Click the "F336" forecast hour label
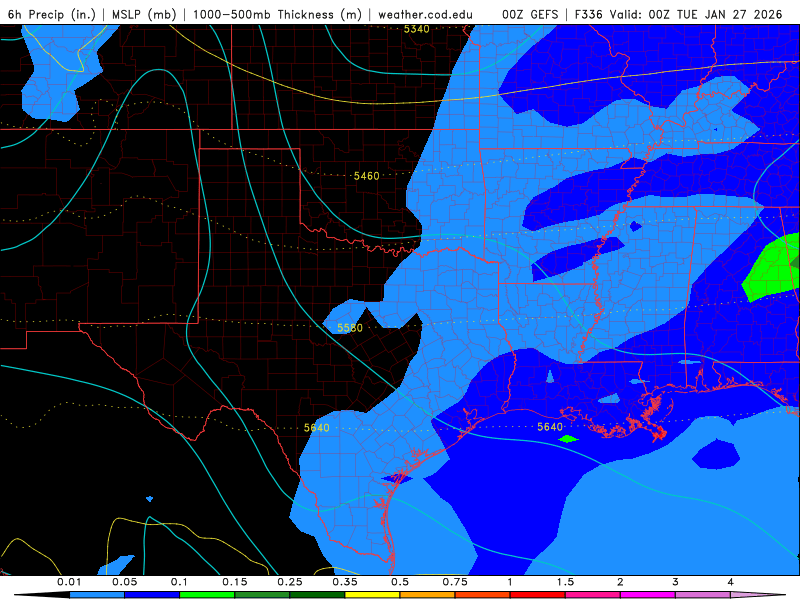Image resolution: width=800 pixels, height=600 pixels. tap(588, 14)
